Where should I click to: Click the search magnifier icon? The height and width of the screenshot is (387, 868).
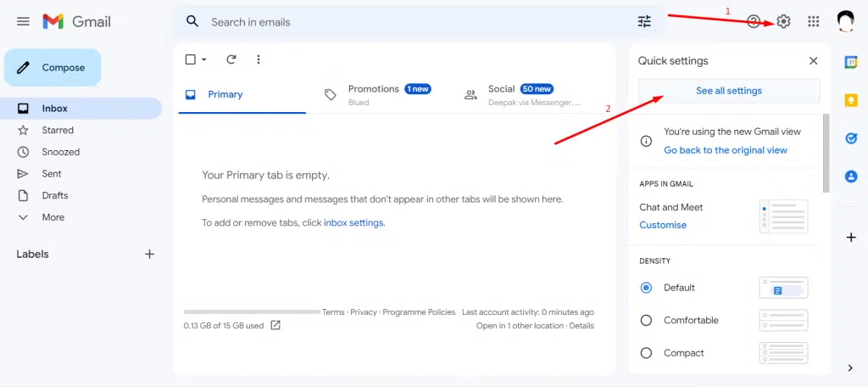(192, 21)
